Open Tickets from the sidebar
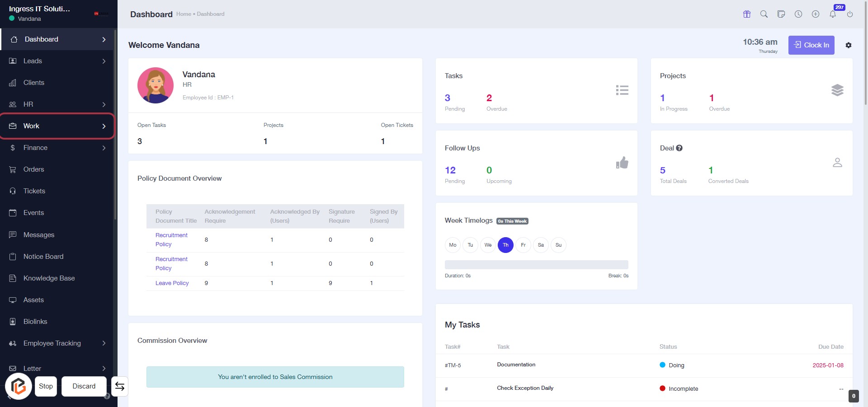Image resolution: width=868 pixels, height=407 pixels. click(x=34, y=191)
